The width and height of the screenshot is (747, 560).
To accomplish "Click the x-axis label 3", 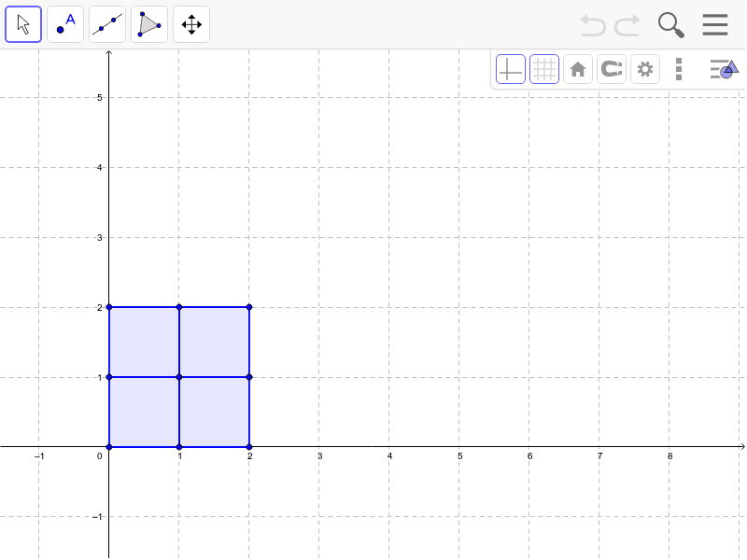I will [319, 456].
